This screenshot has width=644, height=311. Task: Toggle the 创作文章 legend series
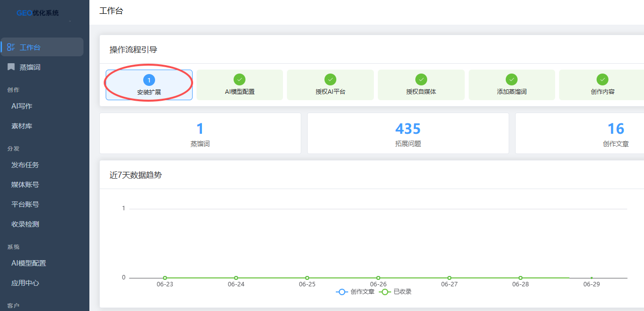(x=355, y=292)
